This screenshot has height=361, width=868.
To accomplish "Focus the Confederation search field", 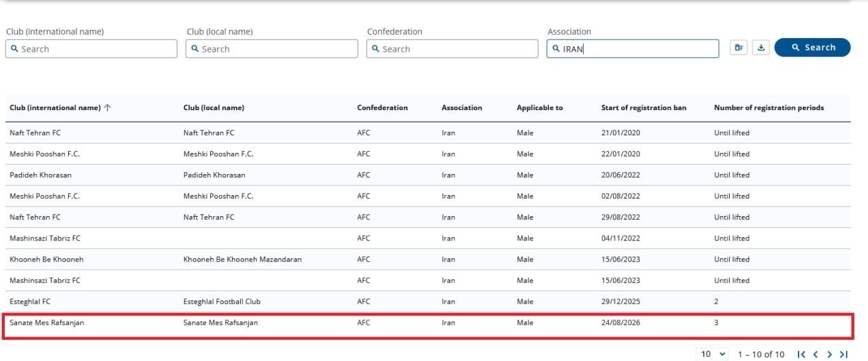I will coord(452,48).
